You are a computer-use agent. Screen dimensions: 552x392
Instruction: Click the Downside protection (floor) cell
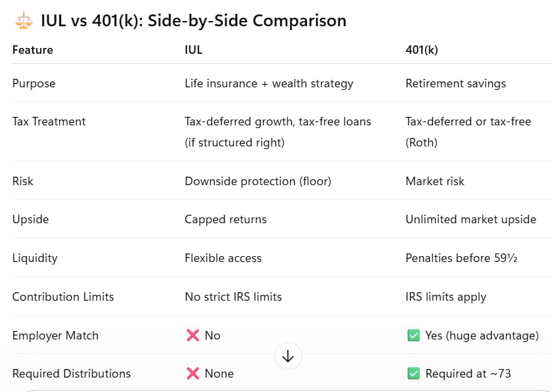pos(258,181)
